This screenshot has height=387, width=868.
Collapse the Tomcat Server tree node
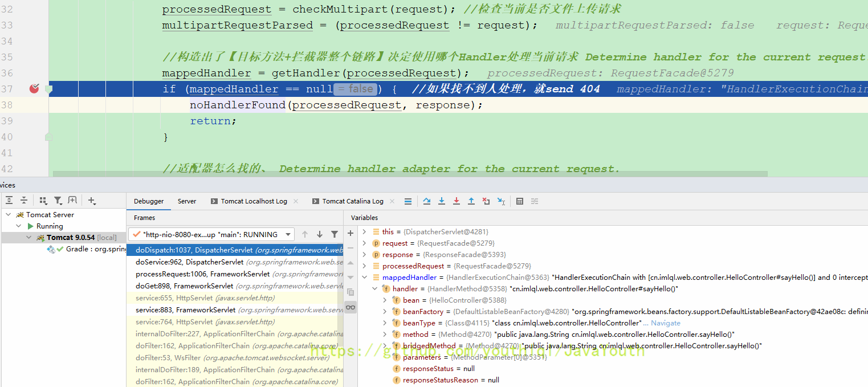tap(8, 215)
